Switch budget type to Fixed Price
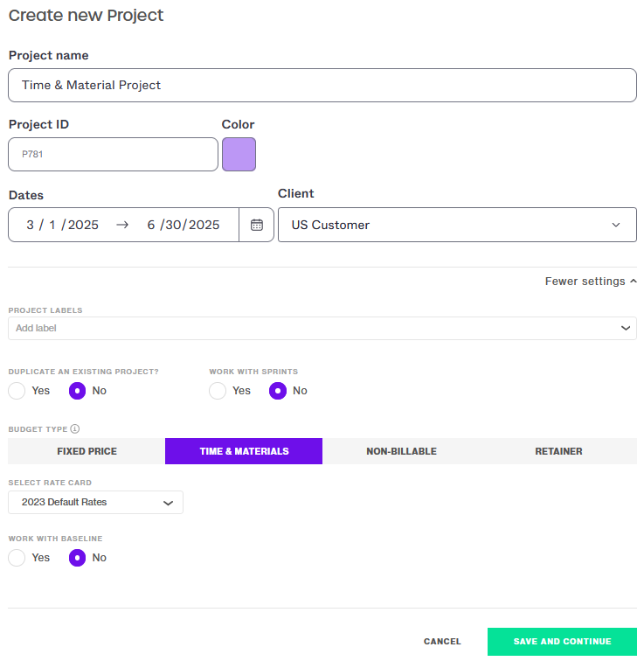The width and height of the screenshot is (644, 661). pos(87,451)
